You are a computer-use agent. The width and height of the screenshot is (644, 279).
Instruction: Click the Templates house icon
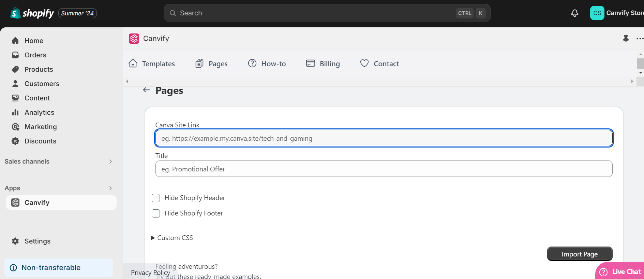[x=133, y=63]
